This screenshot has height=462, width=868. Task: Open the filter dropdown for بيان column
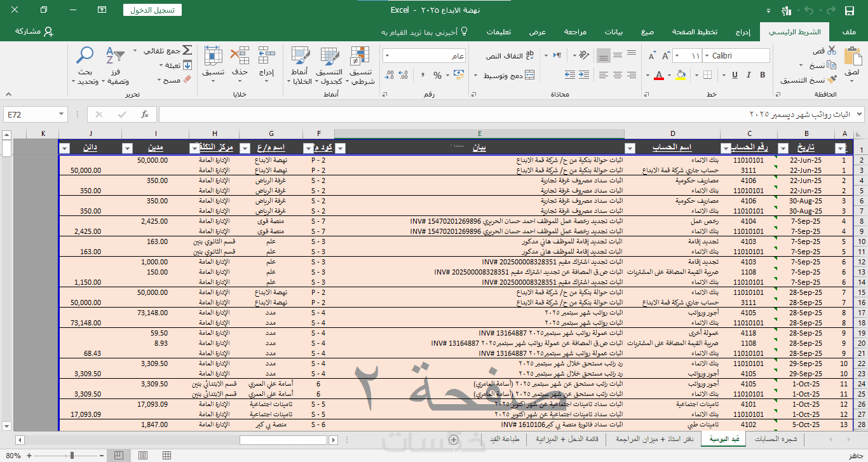[340, 148]
